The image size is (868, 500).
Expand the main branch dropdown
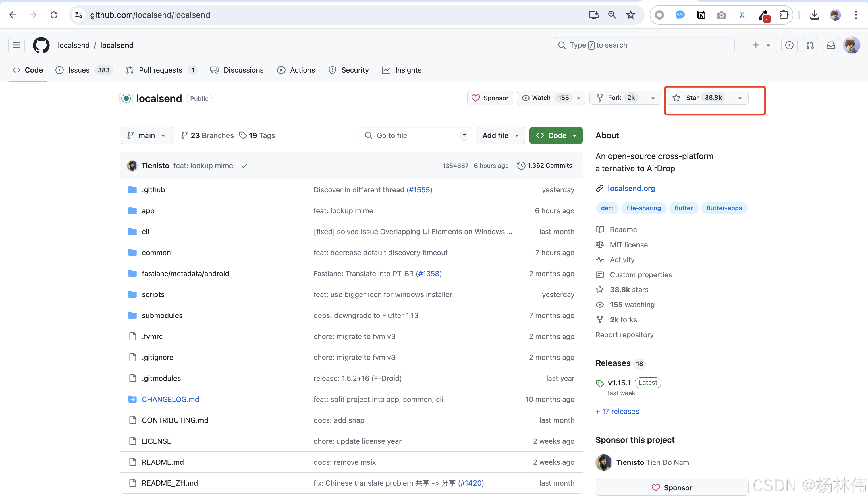147,135
